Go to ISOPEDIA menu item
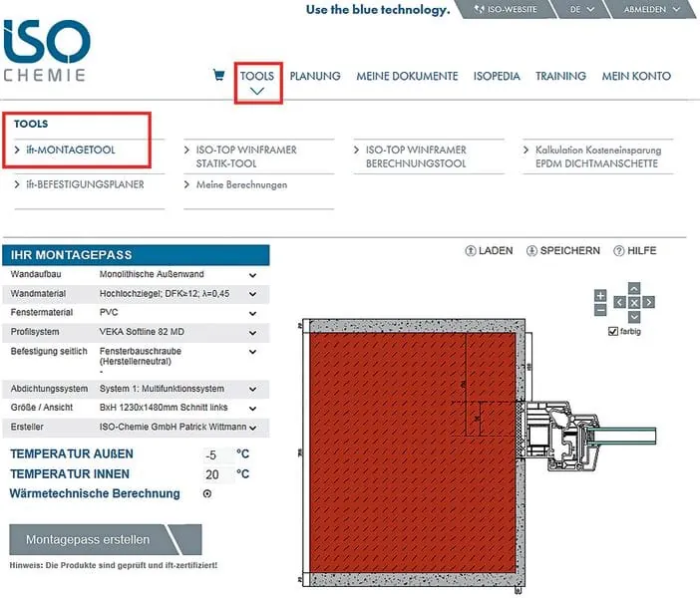 click(x=497, y=77)
